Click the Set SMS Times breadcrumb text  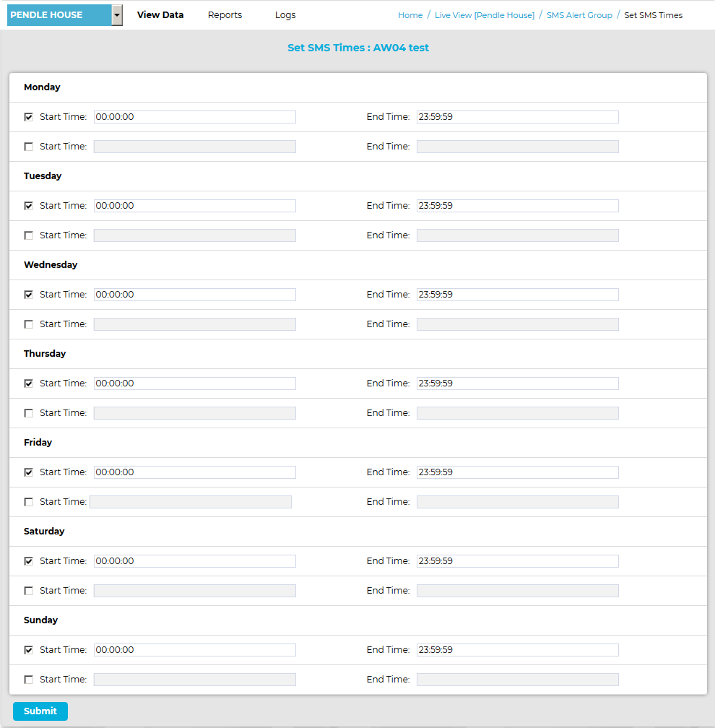[653, 15]
